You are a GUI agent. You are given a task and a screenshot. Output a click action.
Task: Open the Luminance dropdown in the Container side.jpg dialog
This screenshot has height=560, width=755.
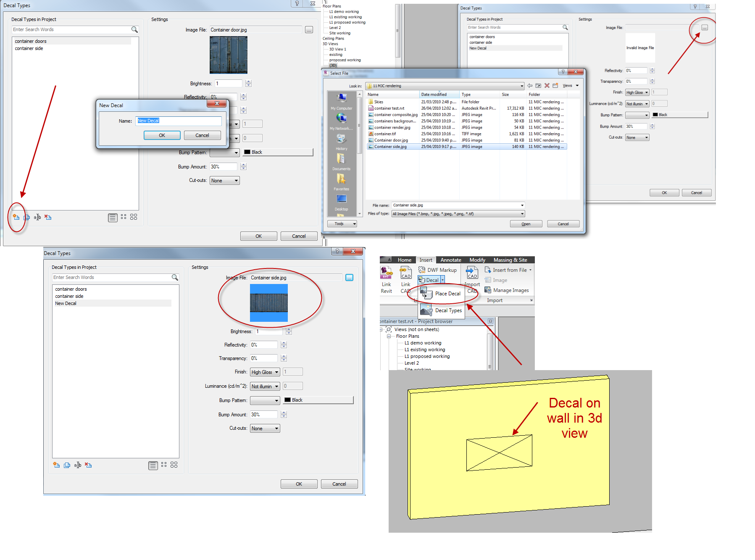pos(265,386)
